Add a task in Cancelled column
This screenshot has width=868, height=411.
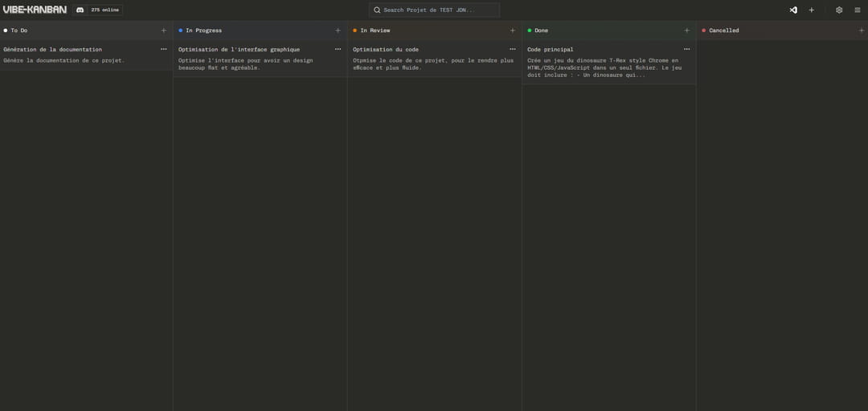tap(862, 31)
